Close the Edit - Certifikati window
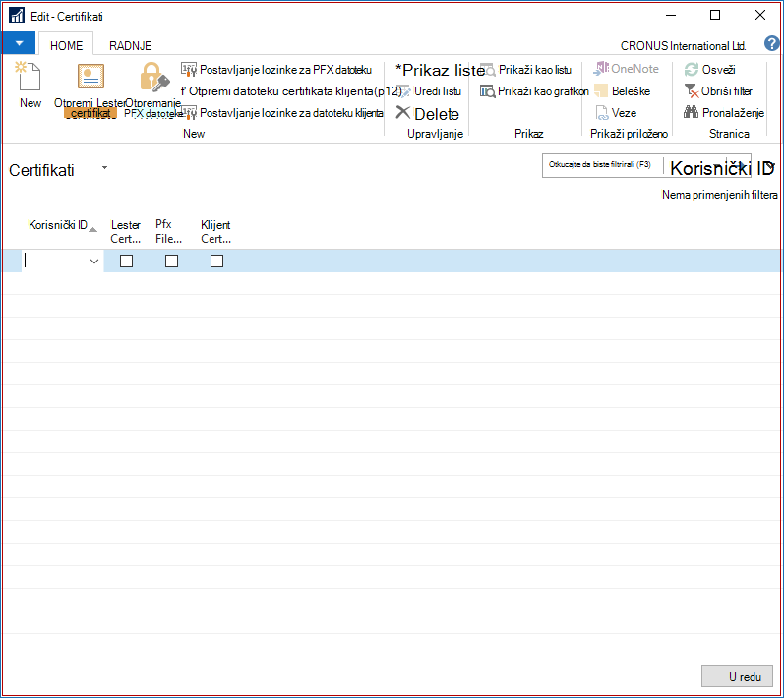 click(760, 16)
